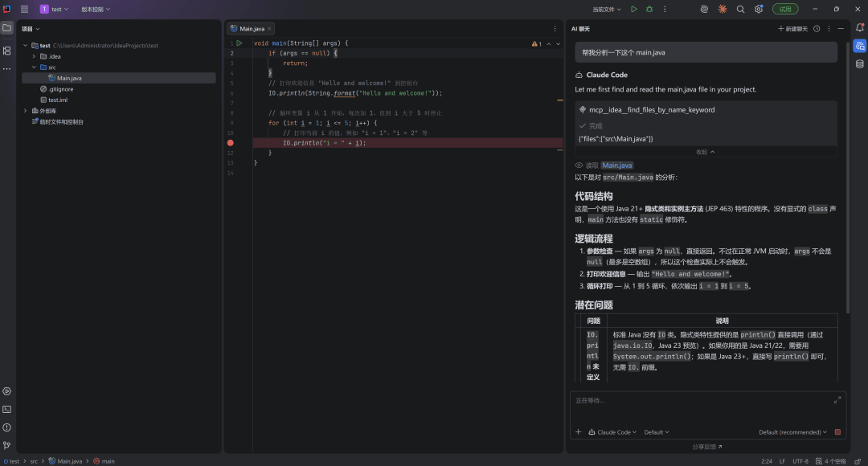Open editor tab options menu

point(555,28)
